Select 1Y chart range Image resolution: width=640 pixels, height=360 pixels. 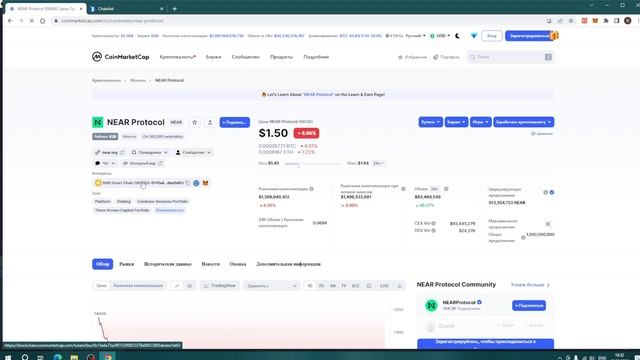344,286
